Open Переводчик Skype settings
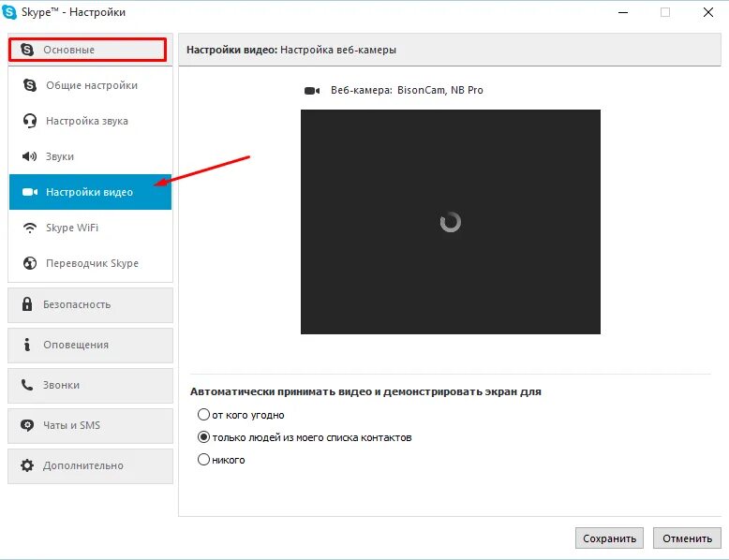The width and height of the screenshot is (729, 560). [91, 263]
